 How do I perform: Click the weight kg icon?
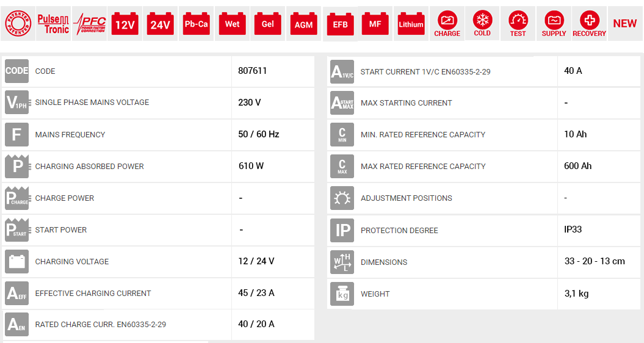pyautogui.click(x=342, y=294)
